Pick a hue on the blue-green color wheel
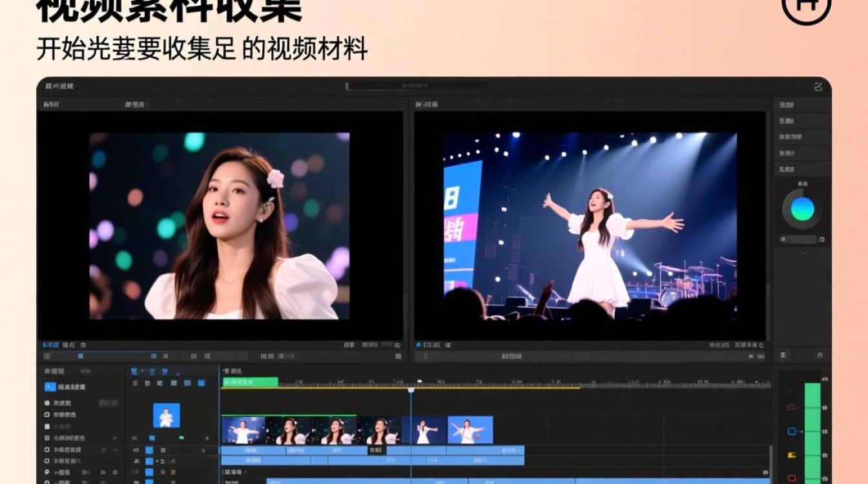The width and height of the screenshot is (868, 484). [x=802, y=209]
